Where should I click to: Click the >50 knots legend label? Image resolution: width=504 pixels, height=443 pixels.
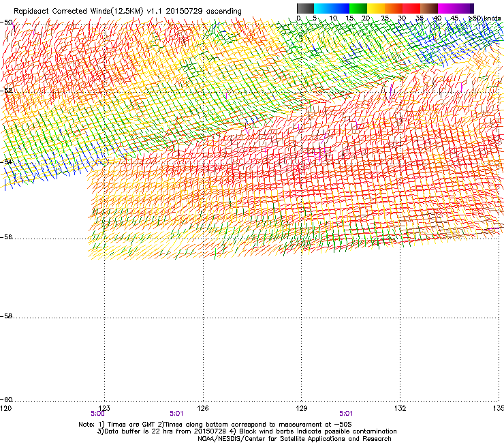[485, 18]
